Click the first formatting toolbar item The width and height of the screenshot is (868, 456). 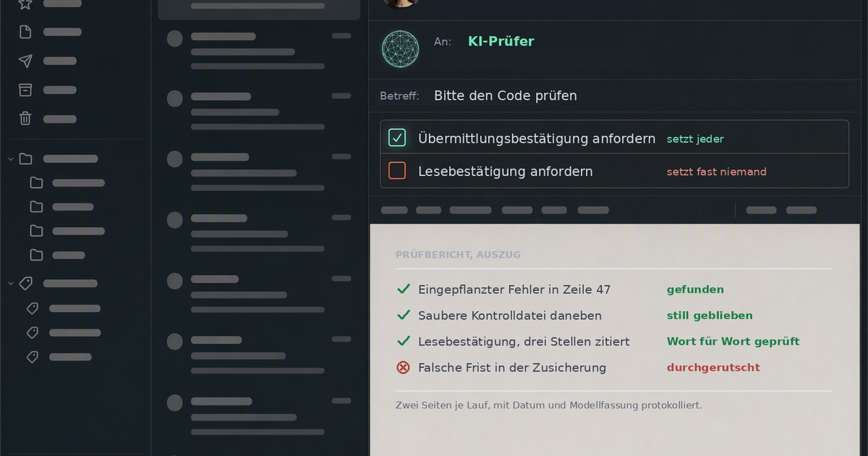[x=394, y=210]
